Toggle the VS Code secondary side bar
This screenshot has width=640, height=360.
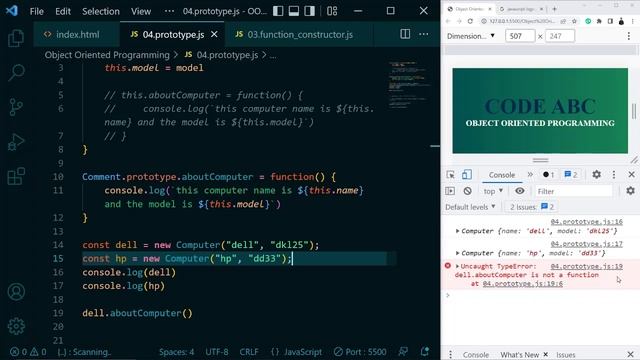(309, 11)
